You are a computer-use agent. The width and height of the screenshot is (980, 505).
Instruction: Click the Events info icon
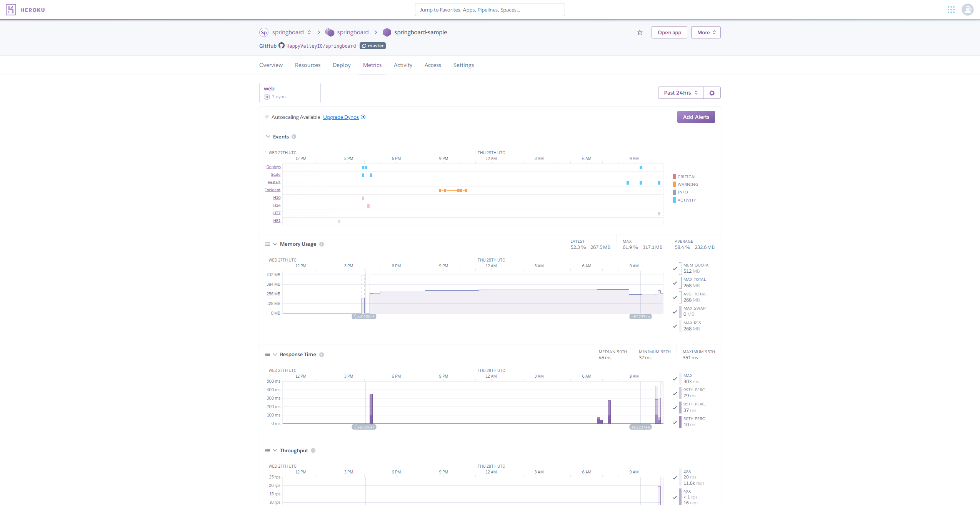294,137
